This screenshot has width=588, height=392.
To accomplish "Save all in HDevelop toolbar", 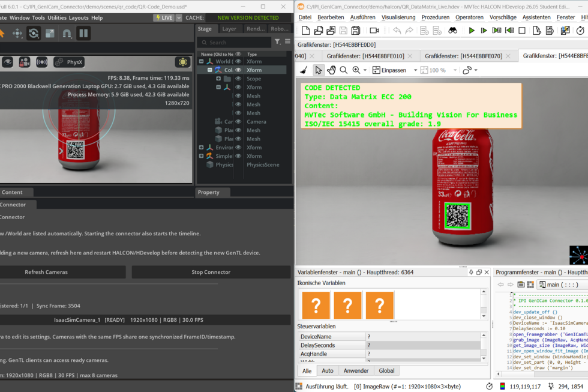I will (355, 31).
